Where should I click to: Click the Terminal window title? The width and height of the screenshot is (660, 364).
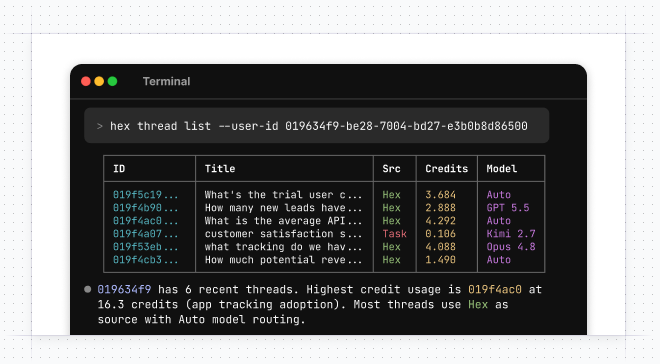[166, 81]
